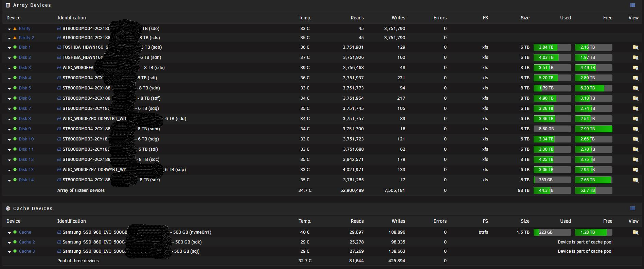
Task: Click the Parity warning triangle status icon
Action: point(15,29)
